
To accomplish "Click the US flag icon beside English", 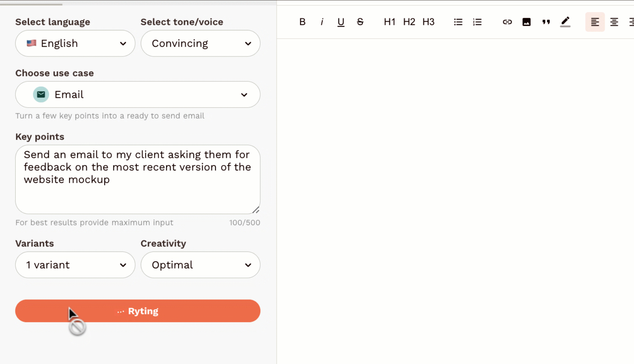I will [31, 43].
